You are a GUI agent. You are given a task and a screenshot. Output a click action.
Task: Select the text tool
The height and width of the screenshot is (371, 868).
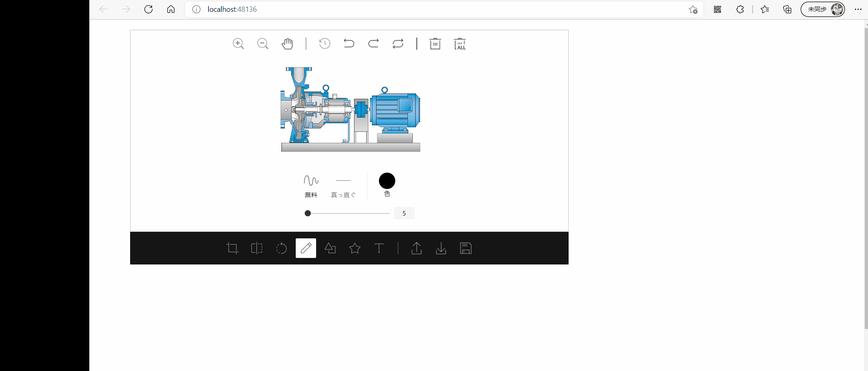click(x=379, y=248)
